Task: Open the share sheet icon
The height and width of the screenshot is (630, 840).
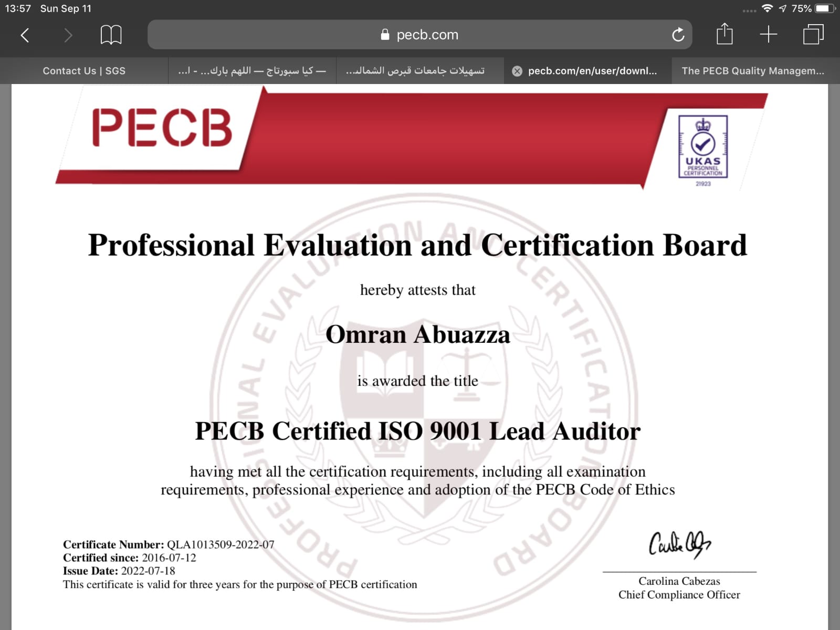Action: (x=724, y=35)
